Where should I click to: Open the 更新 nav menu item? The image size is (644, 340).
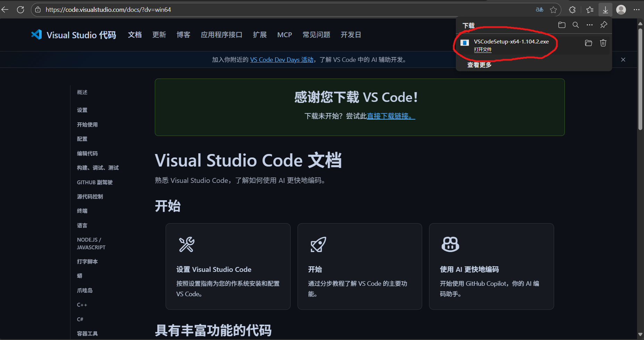click(x=159, y=35)
